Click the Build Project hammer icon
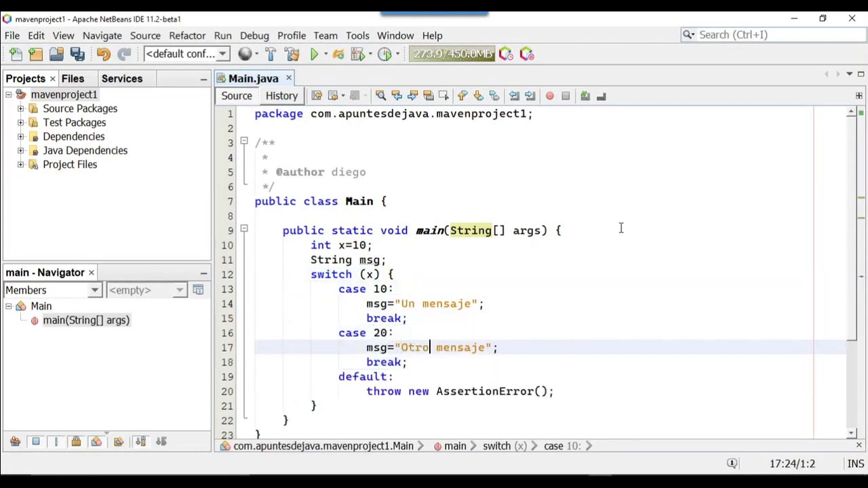Viewport: 868px width, 488px height. click(x=271, y=54)
